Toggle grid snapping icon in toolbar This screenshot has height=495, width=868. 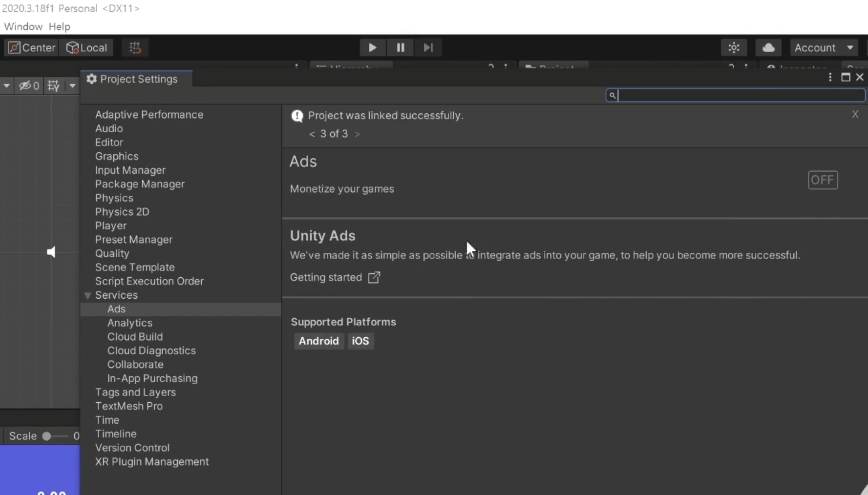coord(135,47)
